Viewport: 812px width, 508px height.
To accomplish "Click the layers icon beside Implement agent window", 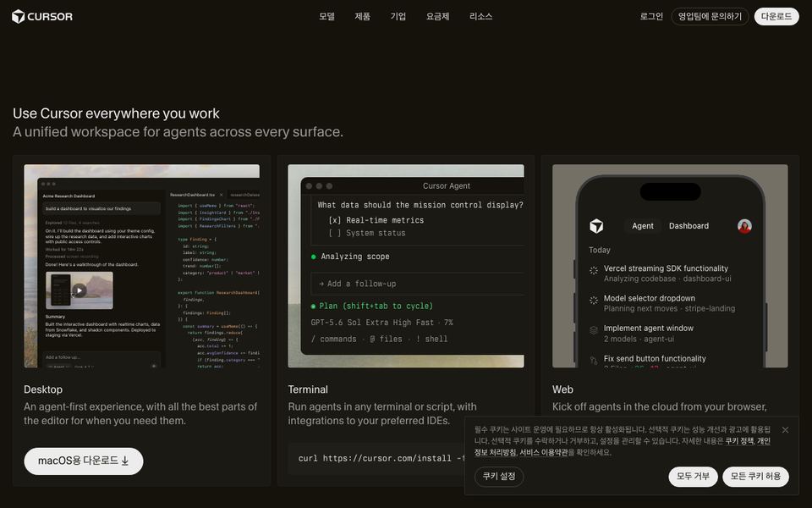I will tap(594, 330).
